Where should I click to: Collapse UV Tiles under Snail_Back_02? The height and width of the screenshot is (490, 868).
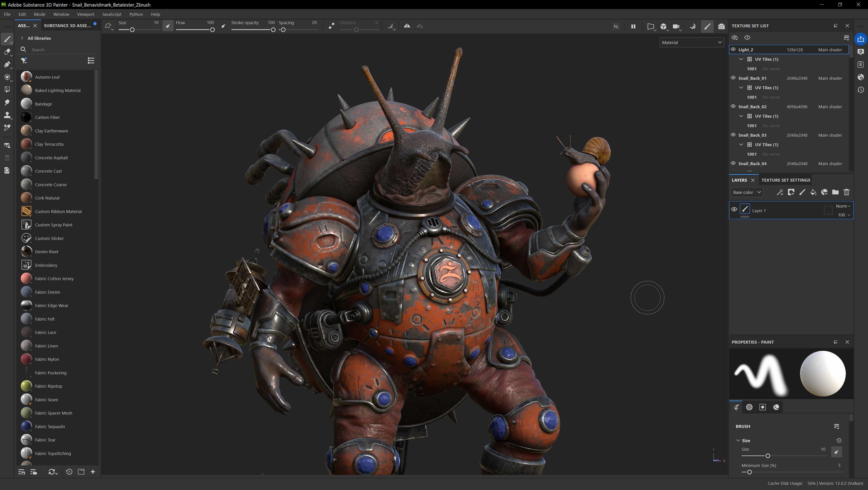(x=741, y=116)
